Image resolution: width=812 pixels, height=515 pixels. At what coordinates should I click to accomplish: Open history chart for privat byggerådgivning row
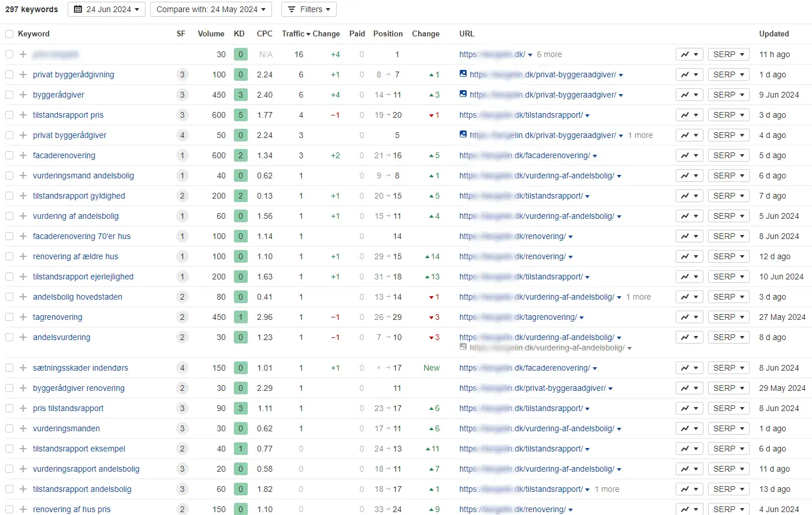coord(690,74)
